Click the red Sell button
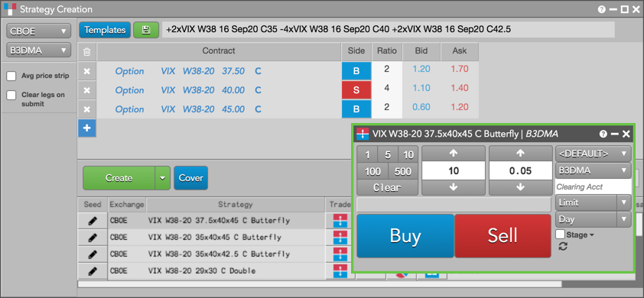 (503, 236)
